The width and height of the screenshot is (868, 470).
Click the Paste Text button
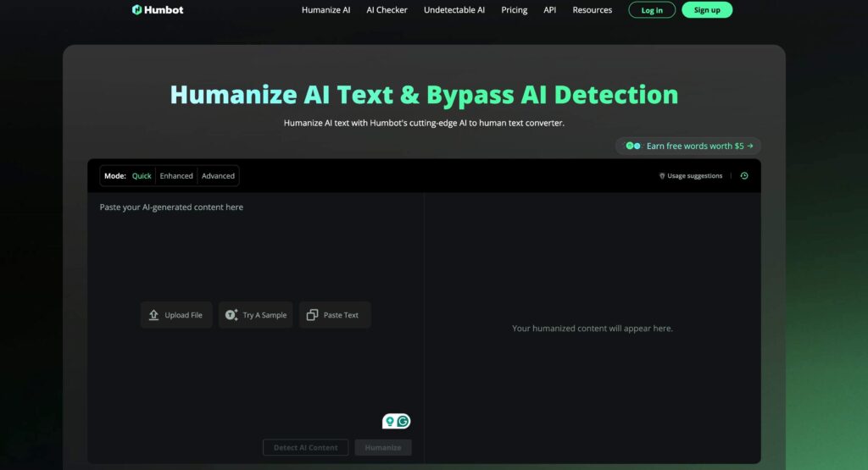tap(335, 315)
